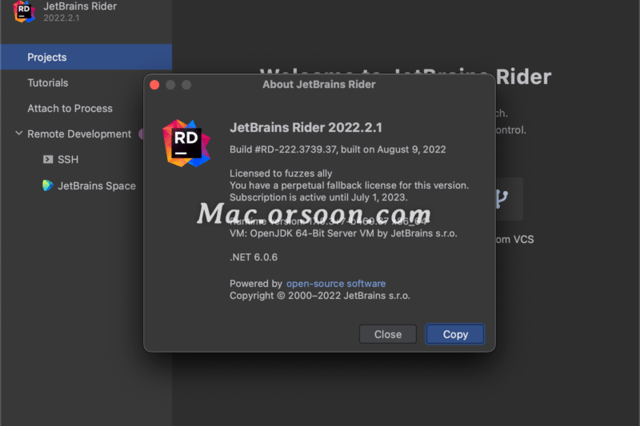Viewport: 640px width, 426px height.
Task: Click the Rider logo in sidebar header
Action: (x=24, y=11)
